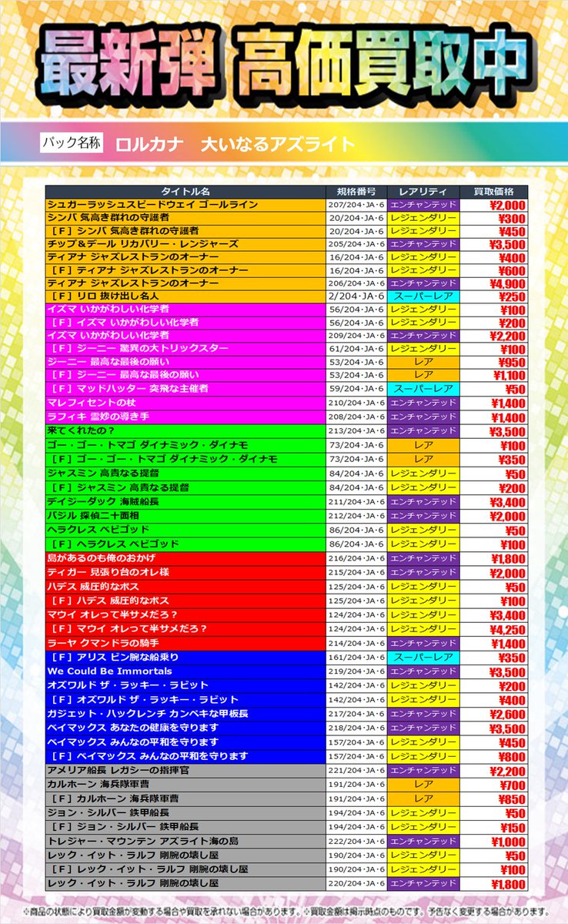Click the 買取価格 column header

(493, 192)
